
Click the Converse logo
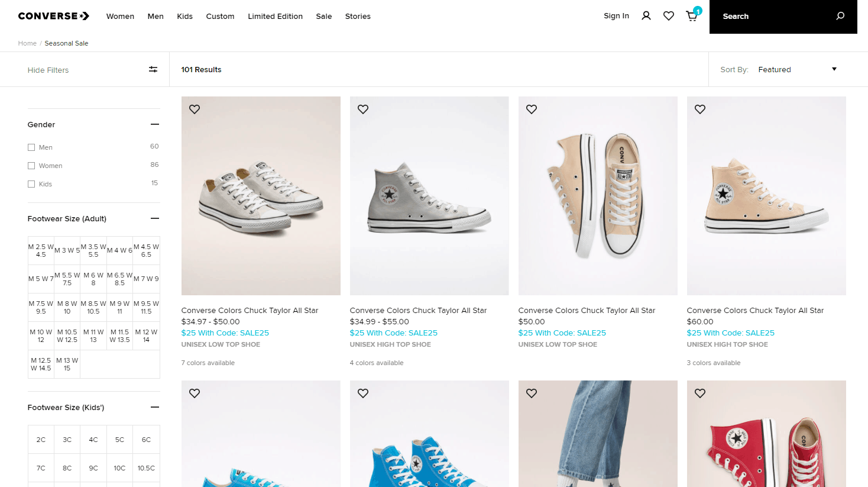pyautogui.click(x=54, y=16)
